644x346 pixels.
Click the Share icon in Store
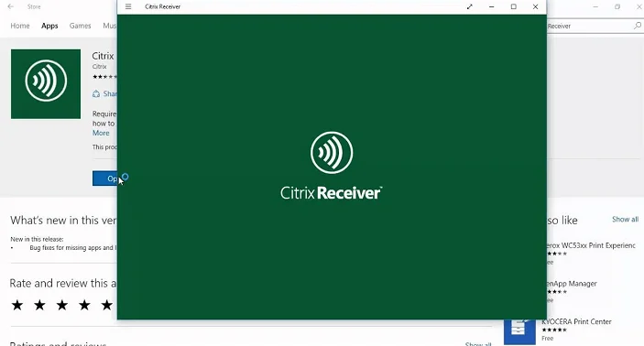point(96,93)
